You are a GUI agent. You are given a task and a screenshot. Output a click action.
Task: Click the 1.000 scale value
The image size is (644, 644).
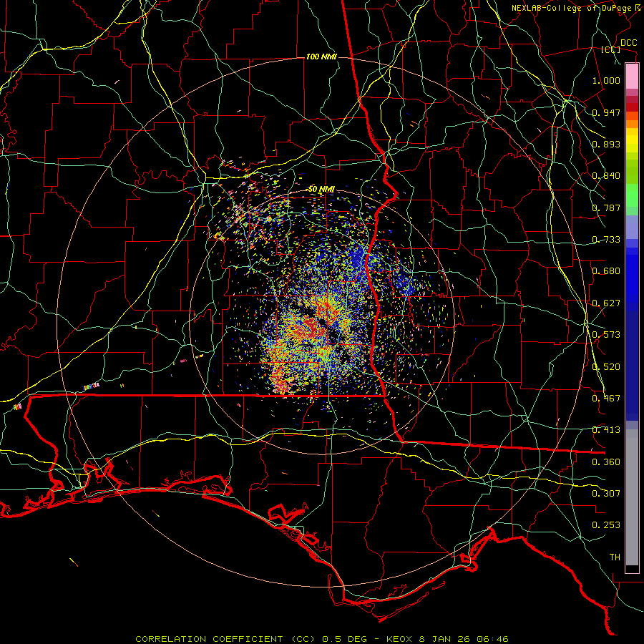pyautogui.click(x=606, y=80)
